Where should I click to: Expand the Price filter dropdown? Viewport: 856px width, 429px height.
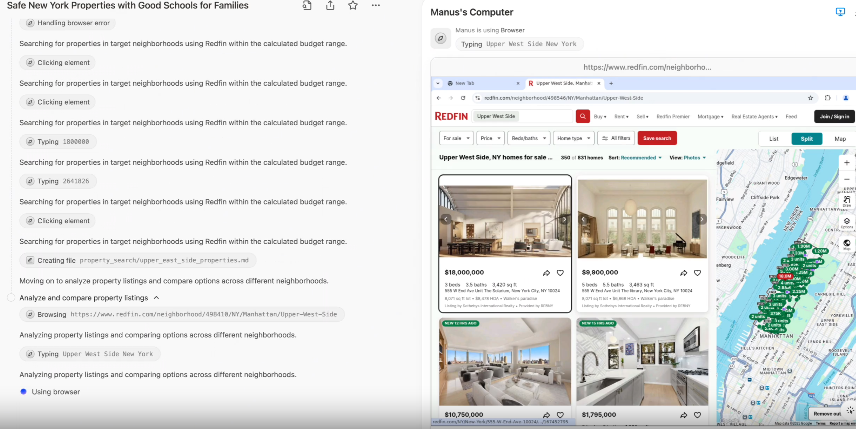click(x=490, y=138)
